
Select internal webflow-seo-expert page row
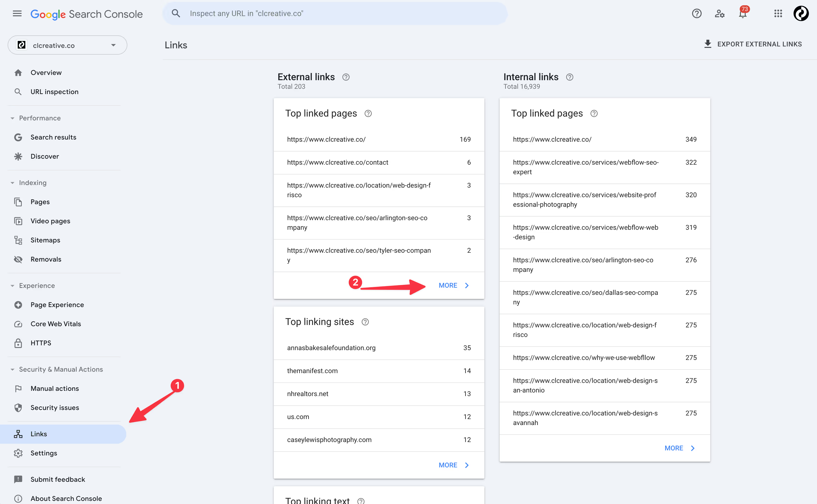point(605,167)
